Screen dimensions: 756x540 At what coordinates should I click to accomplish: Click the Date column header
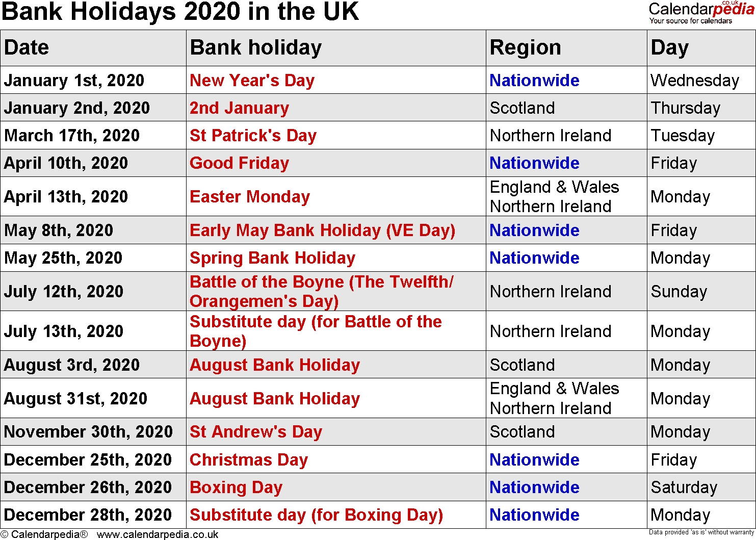(x=27, y=47)
